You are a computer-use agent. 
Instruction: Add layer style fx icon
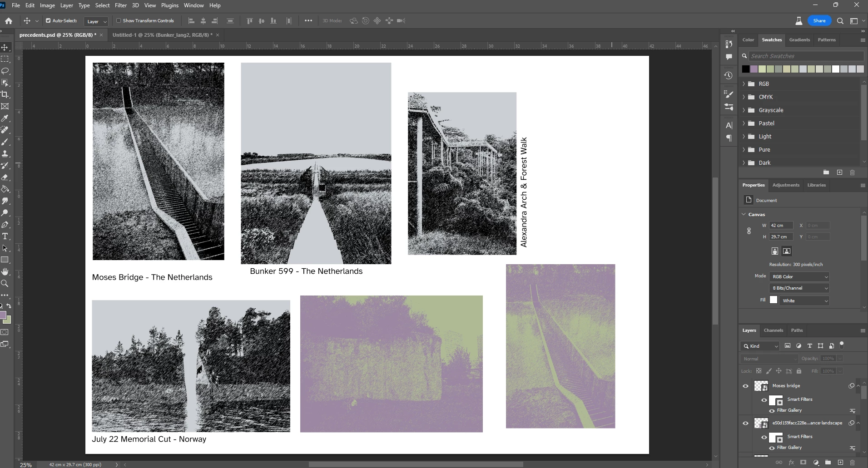791,462
